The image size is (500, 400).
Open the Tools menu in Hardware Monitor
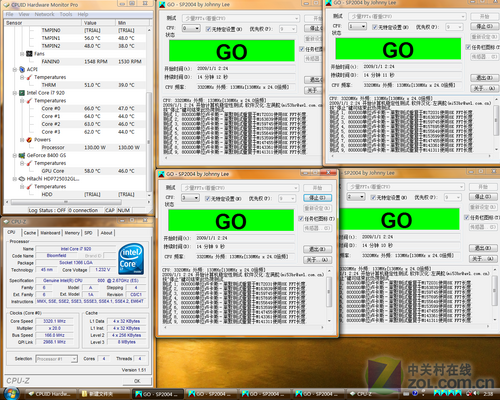point(66,14)
